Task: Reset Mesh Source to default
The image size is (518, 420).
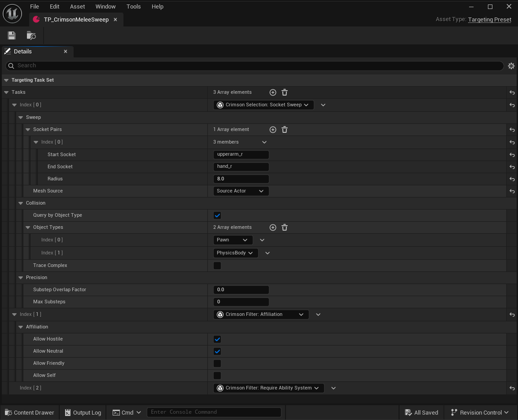Action: pos(512,191)
